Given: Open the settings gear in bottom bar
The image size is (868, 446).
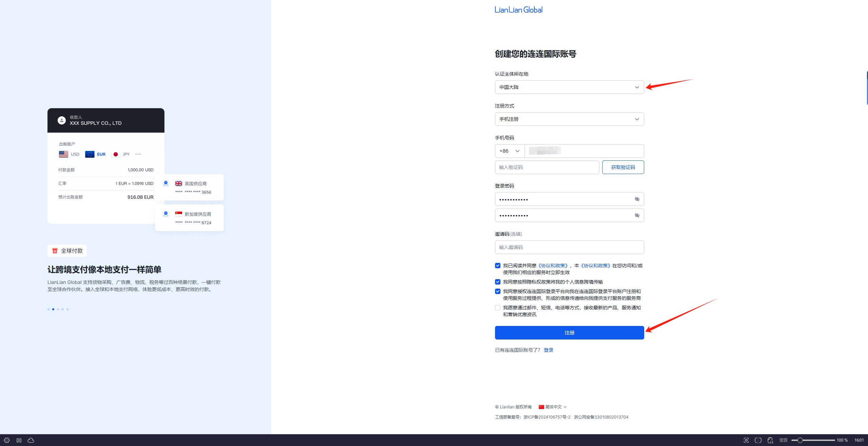Looking at the screenshot, I should tap(7, 440).
